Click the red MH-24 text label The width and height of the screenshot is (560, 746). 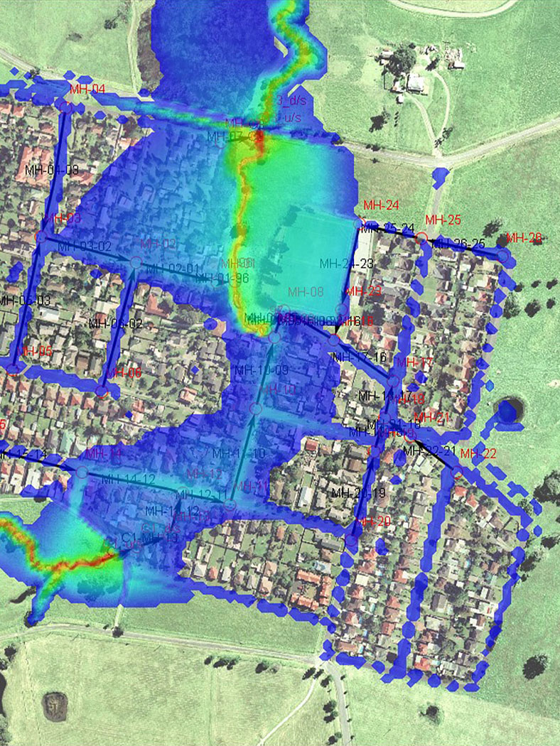pos(381,205)
